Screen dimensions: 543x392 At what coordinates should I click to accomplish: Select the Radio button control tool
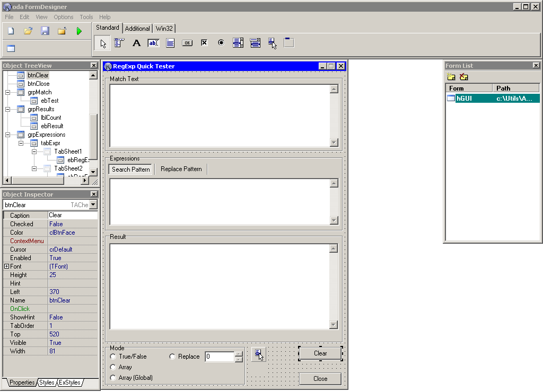[x=221, y=42]
